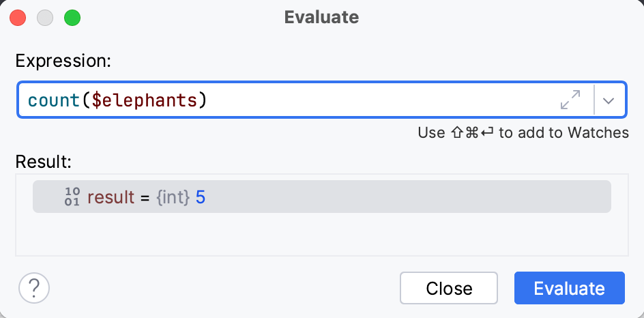This screenshot has height=318, width=644.
Task: Click the gray minimize window button
Action: [45, 18]
